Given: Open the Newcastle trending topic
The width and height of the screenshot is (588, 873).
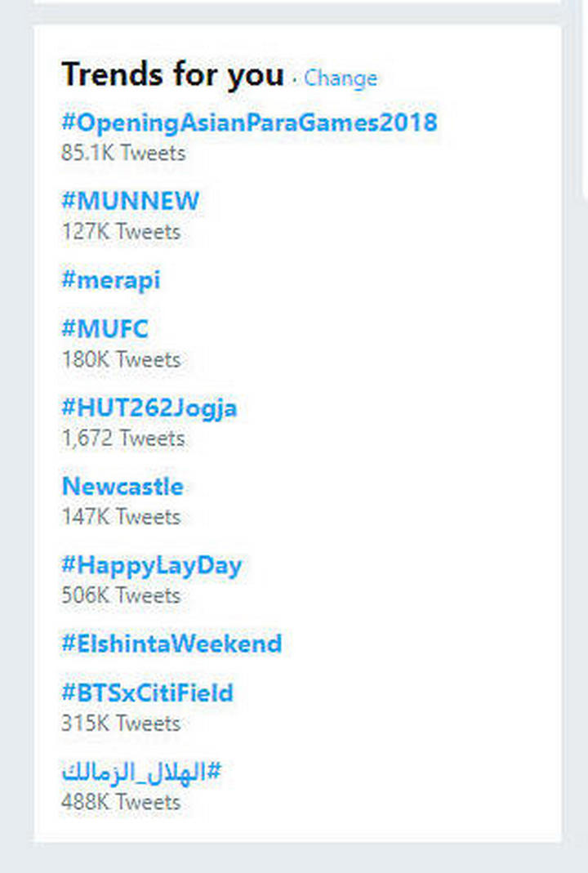Looking at the screenshot, I should tap(122, 486).
